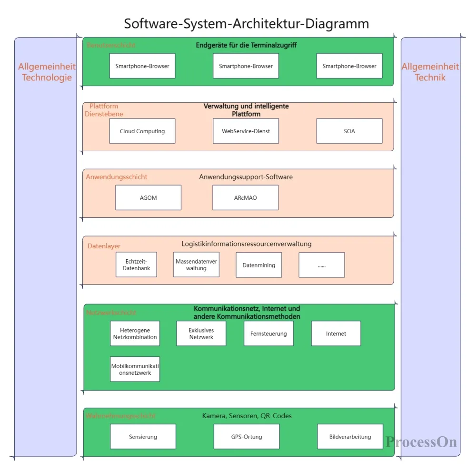Select the SOA block
Viewport: 476px width, 470px height.
click(x=349, y=131)
